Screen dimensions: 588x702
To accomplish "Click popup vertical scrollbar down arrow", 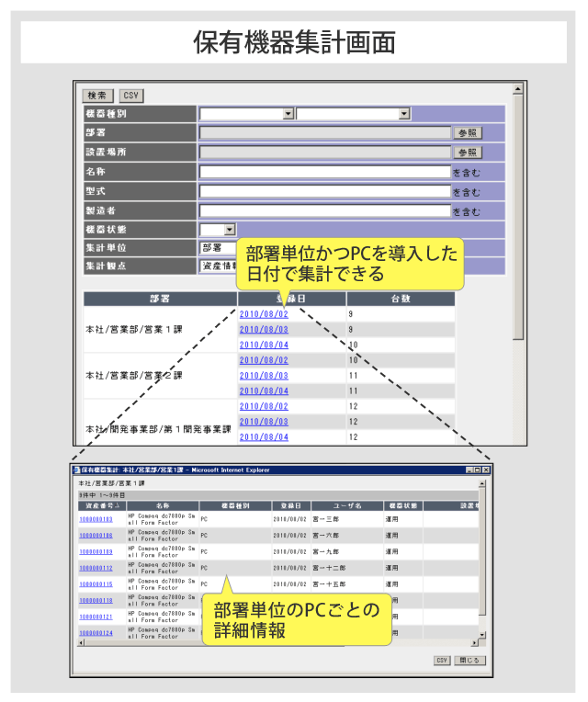I will click(x=482, y=635).
